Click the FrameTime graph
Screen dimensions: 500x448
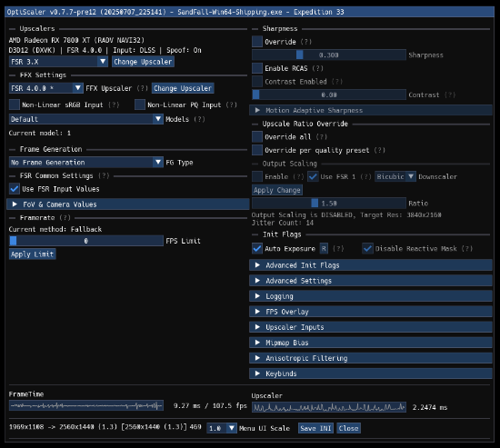(x=86, y=405)
